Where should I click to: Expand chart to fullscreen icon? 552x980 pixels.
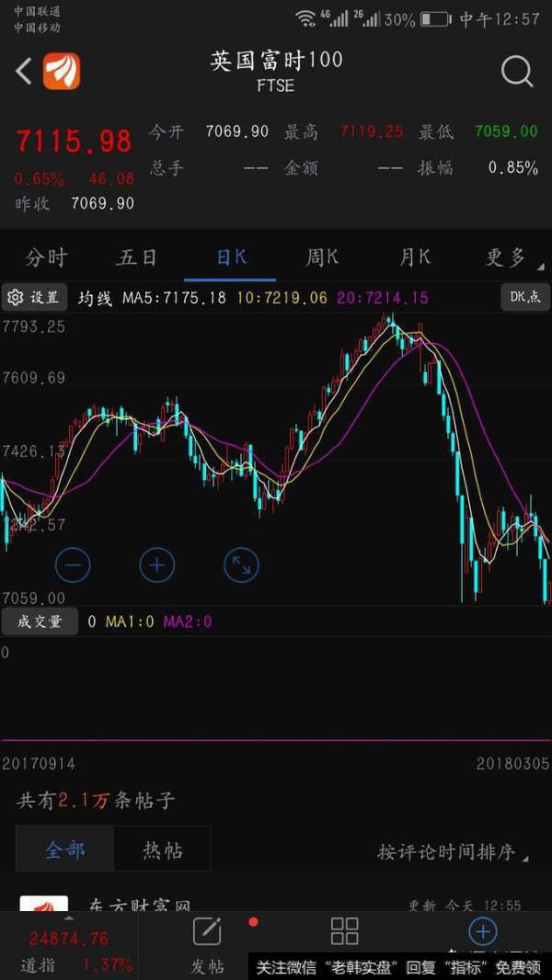click(x=241, y=565)
